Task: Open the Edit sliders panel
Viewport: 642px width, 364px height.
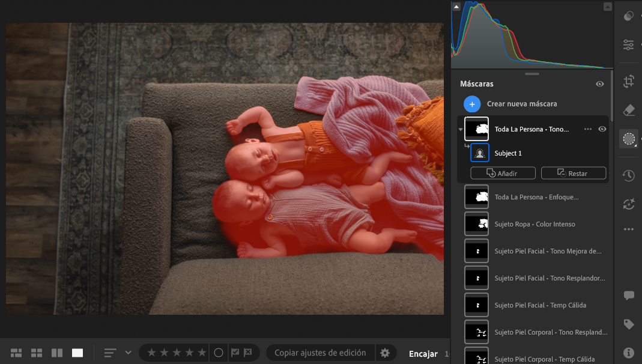Action: [x=629, y=45]
